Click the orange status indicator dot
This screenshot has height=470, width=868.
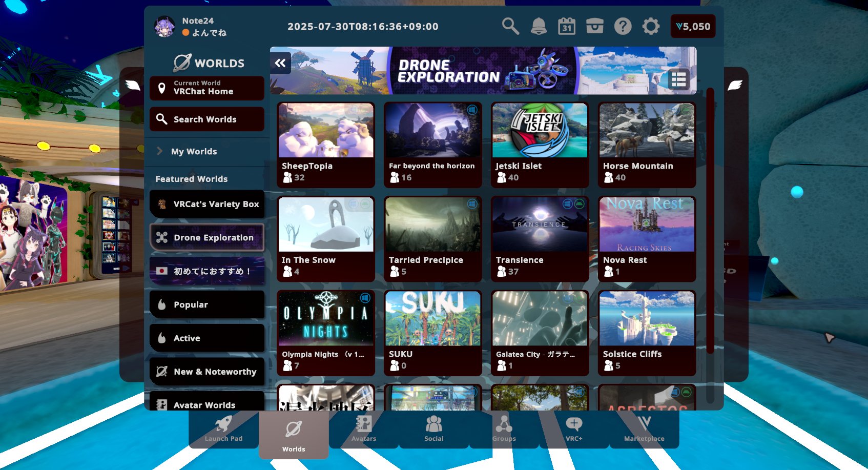[x=185, y=32]
